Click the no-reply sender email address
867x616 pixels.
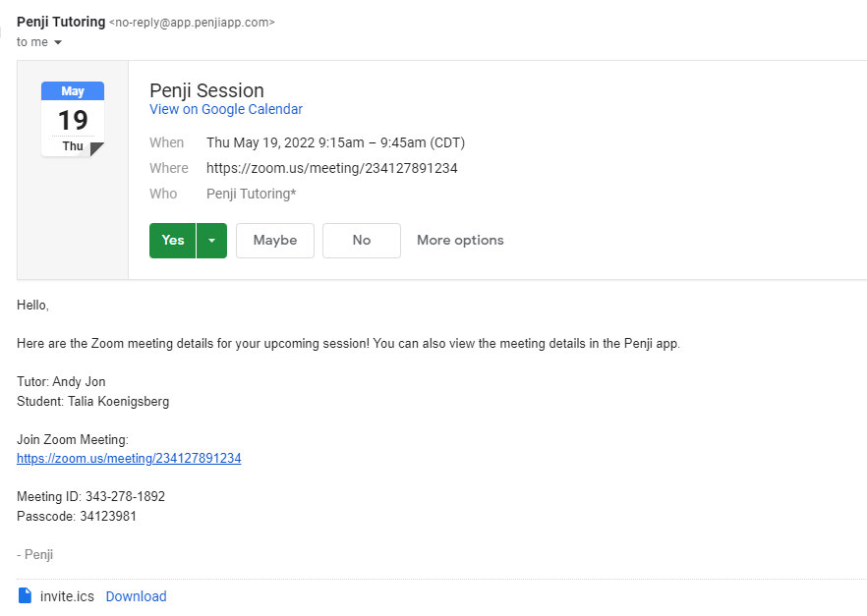[x=192, y=22]
